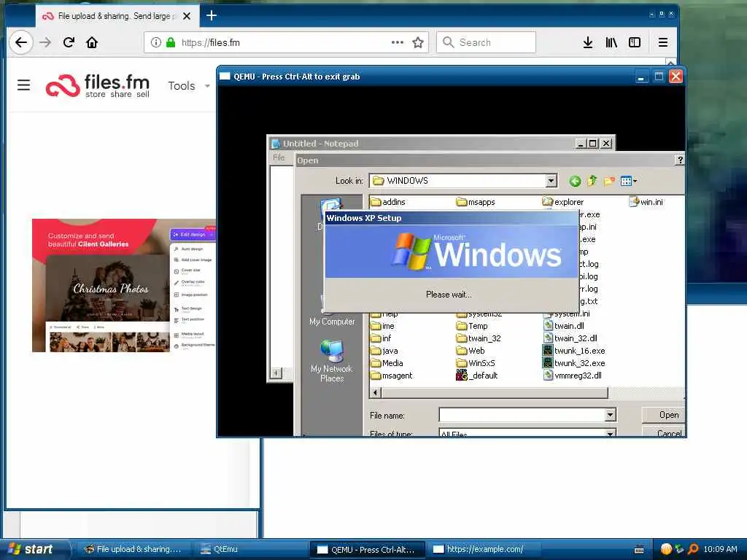Reload the files.fm page
This screenshot has height=560, width=747.
pos(69,42)
